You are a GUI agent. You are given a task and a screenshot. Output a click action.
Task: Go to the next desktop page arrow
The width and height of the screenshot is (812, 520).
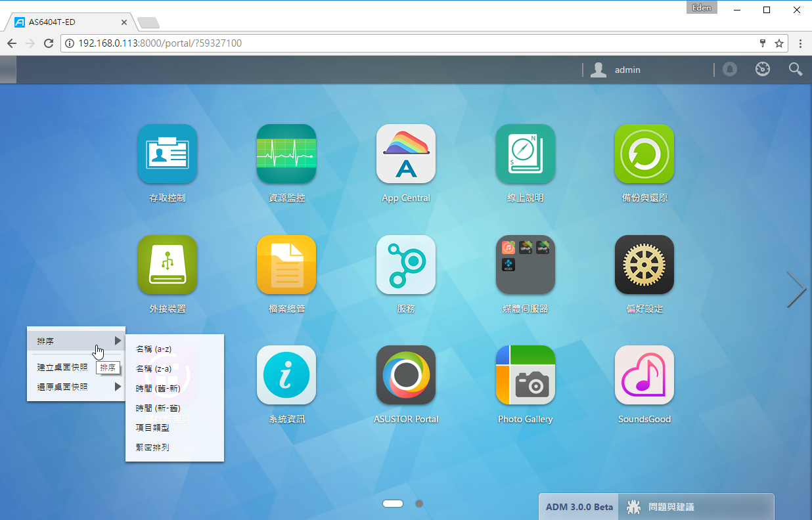click(x=796, y=289)
